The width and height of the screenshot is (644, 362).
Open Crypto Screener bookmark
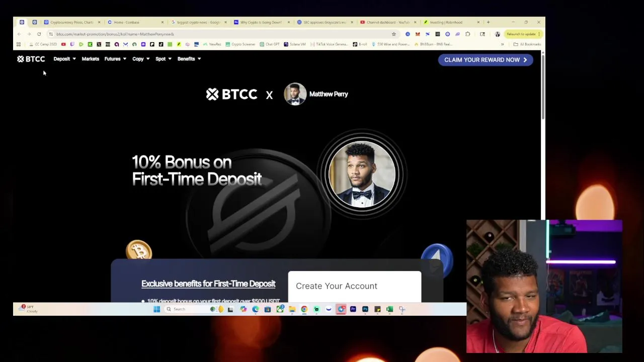(x=240, y=44)
